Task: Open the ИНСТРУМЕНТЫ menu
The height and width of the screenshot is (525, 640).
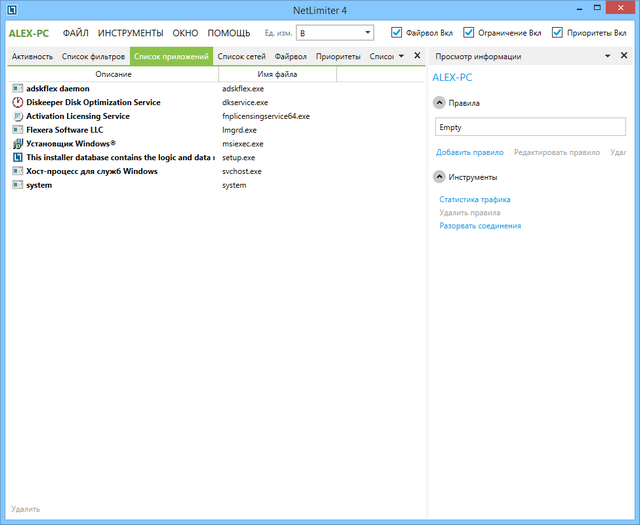Action: tap(130, 33)
